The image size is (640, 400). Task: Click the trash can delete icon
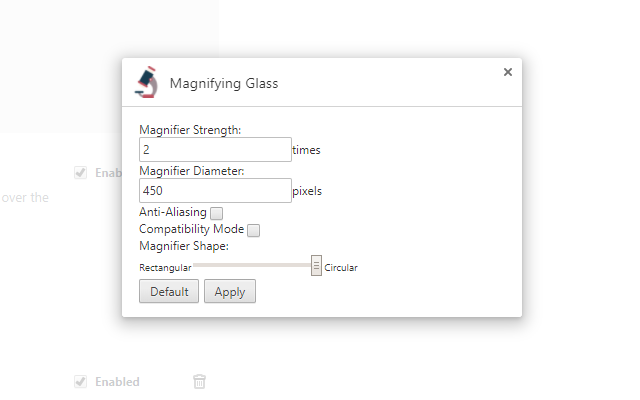click(x=199, y=381)
